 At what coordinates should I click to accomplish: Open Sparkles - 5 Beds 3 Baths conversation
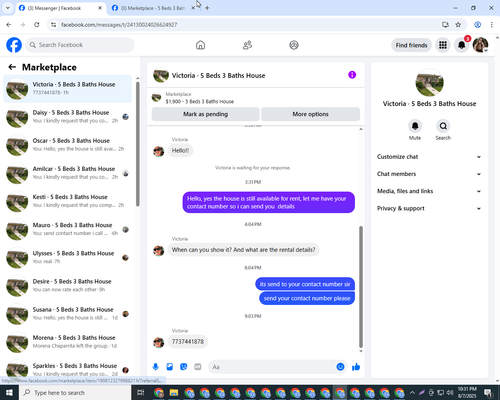point(67,369)
